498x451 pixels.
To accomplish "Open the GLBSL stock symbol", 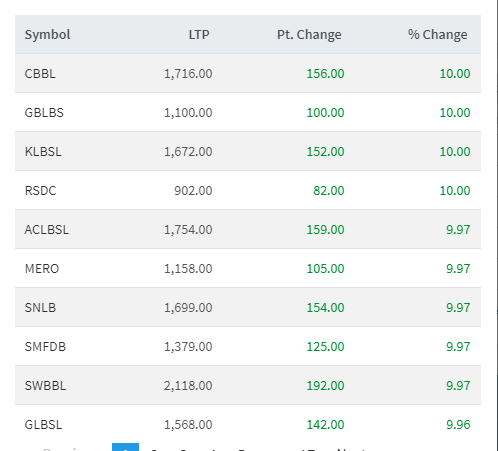I will [43, 425].
